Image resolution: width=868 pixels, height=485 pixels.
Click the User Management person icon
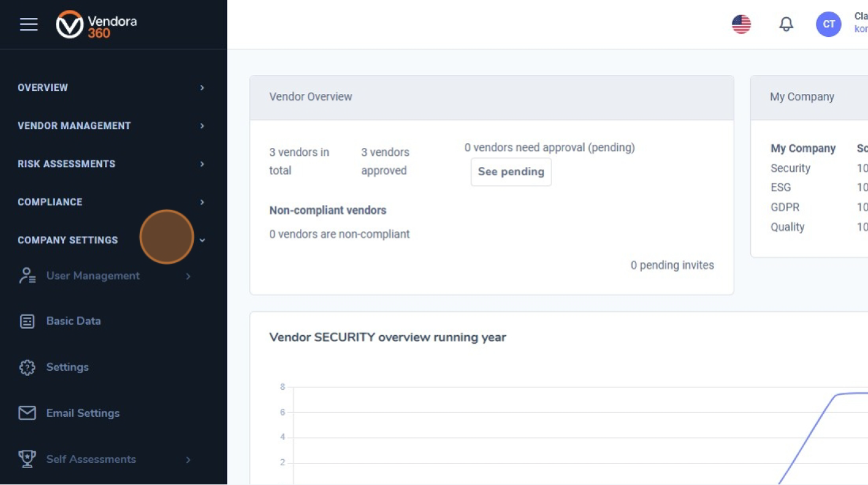[x=27, y=276]
